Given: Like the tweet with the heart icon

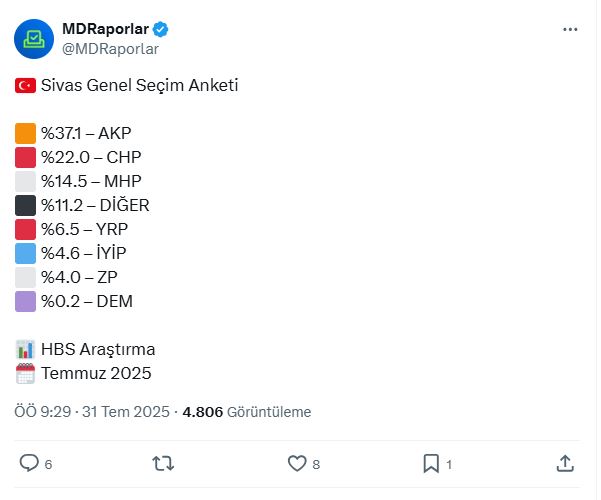Looking at the screenshot, I should coord(297,463).
